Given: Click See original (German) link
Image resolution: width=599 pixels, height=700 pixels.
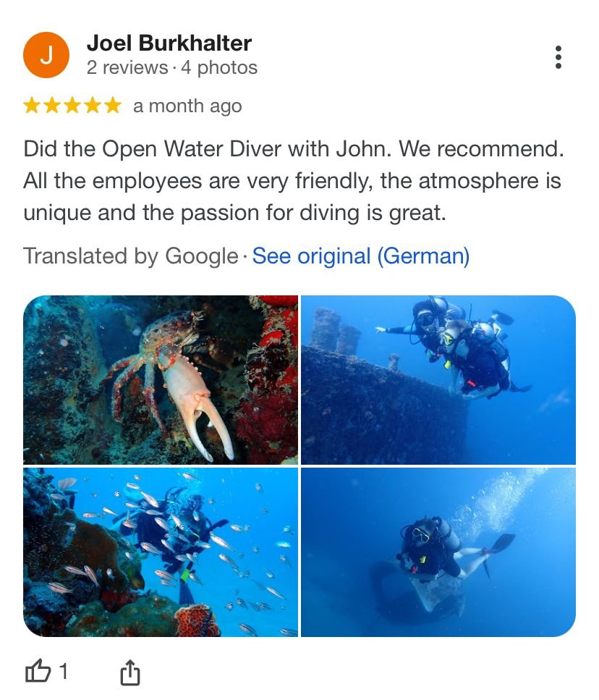Looking at the screenshot, I should 361,256.
